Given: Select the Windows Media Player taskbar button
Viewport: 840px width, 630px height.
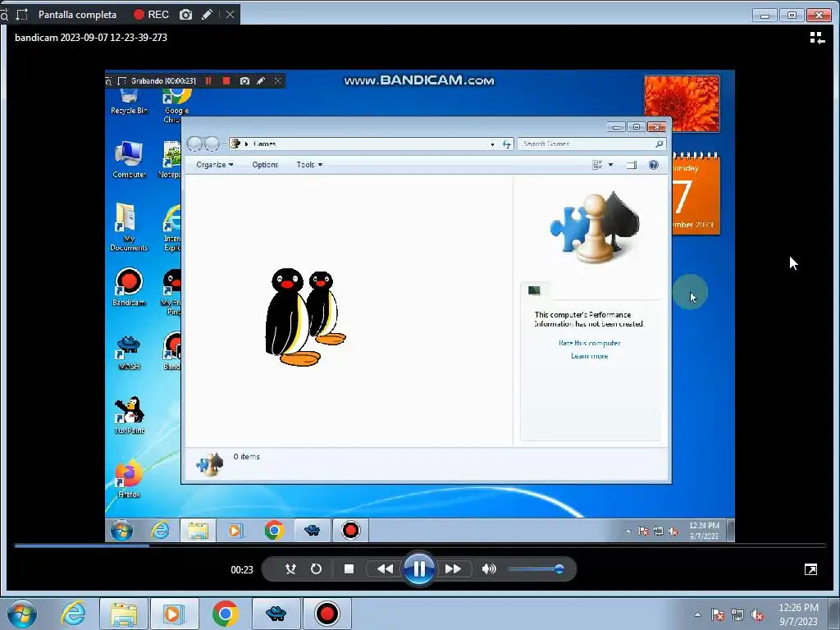Looking at the screenshot, I should 175,614.
